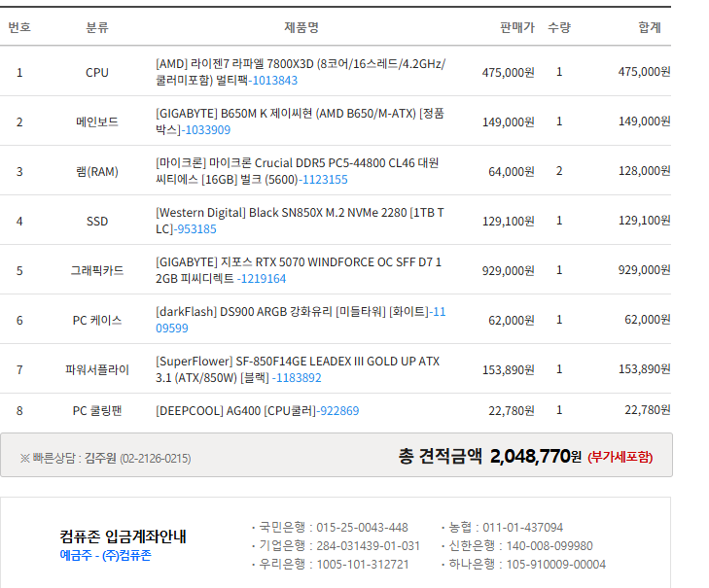This screenshot has width=709, height=588.
Task: Click the 64,000원 RAM unit price
Action: point(512,172)
